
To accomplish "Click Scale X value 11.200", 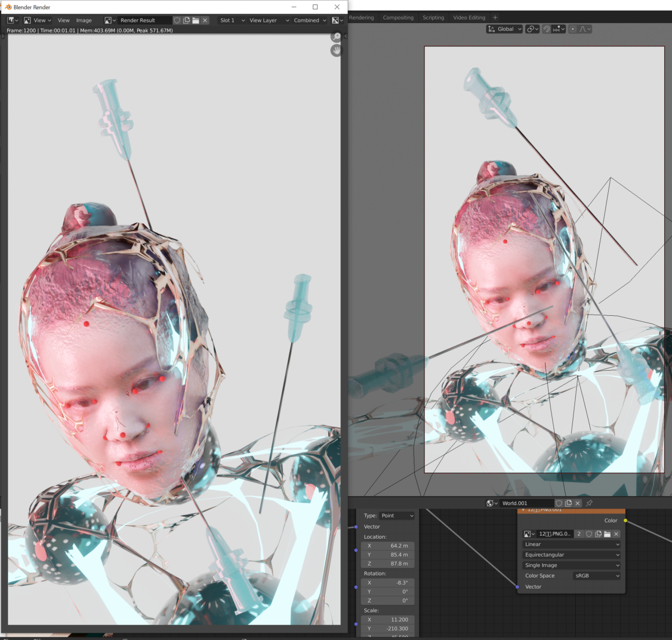I will click(388, 619).
